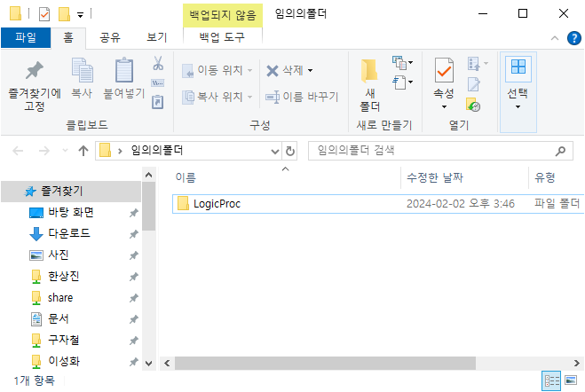This screenshot has height=392, width=585.
Task: Click the New folder (새 폴더) icon
Action: 369,71
